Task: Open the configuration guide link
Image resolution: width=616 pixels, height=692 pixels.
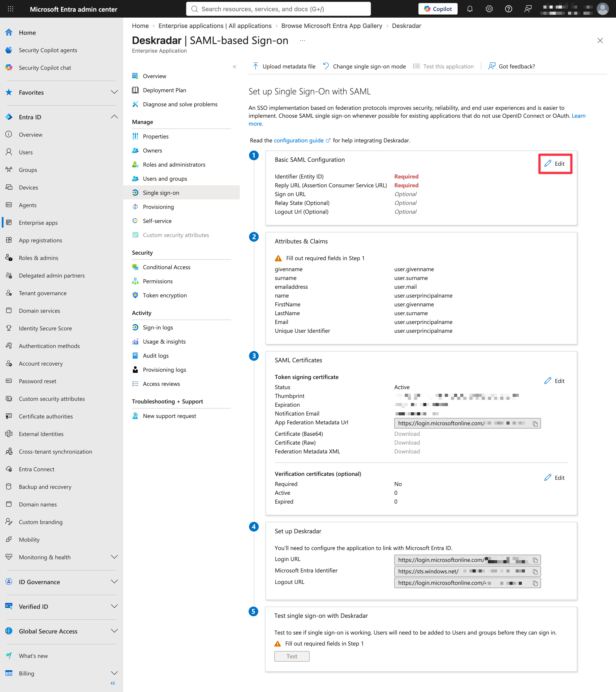Action: click(302, 140)
